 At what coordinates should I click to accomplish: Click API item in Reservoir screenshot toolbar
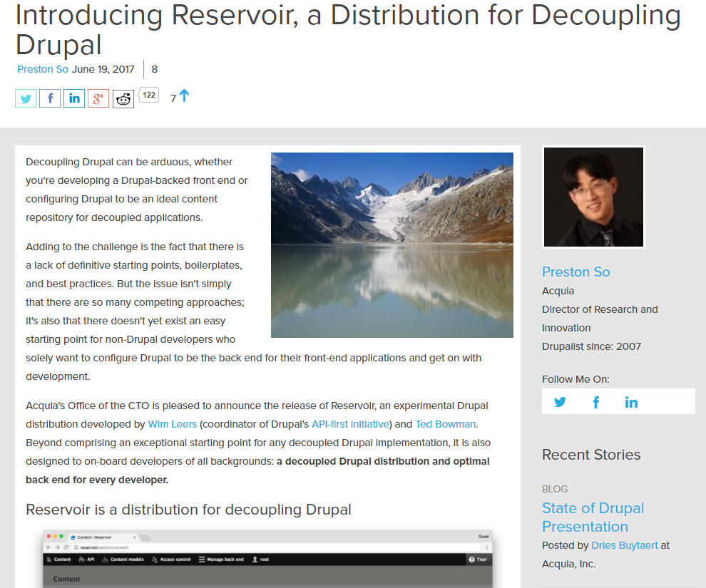click(86, 559)
